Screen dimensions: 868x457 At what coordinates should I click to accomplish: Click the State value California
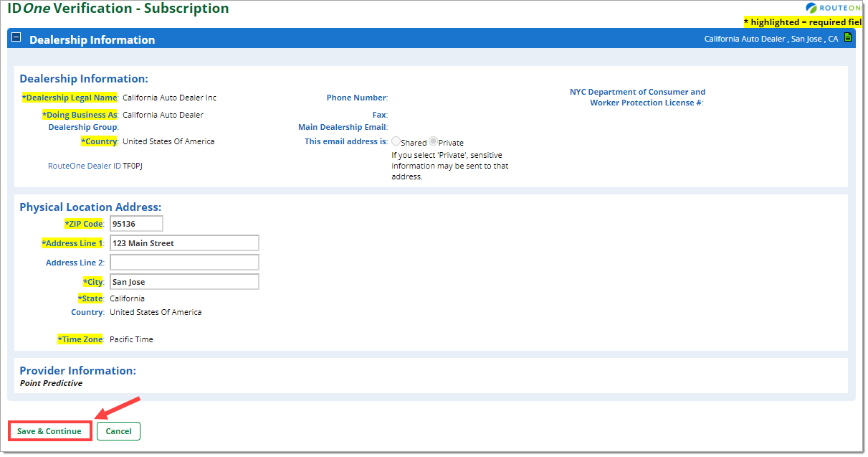(127, 298)
